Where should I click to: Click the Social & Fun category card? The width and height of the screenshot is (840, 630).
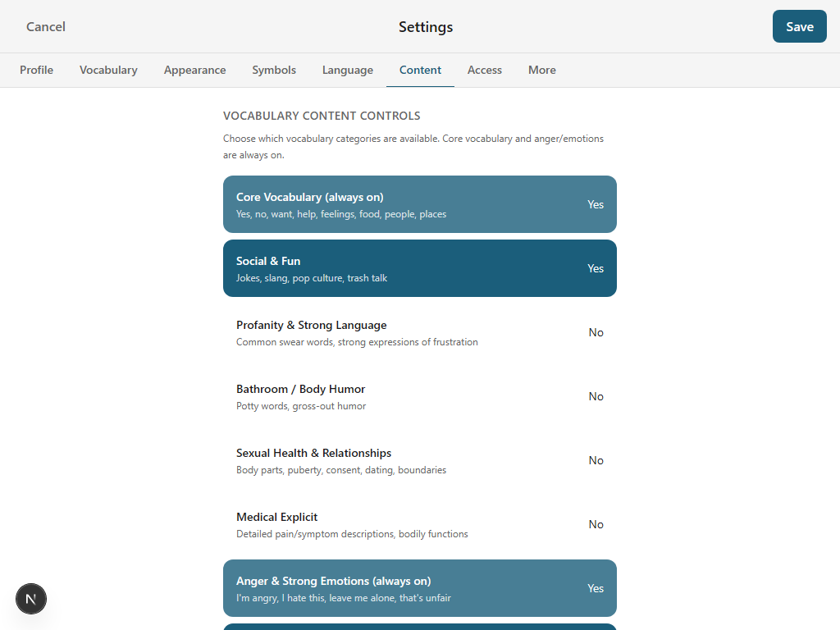(369, 268)
